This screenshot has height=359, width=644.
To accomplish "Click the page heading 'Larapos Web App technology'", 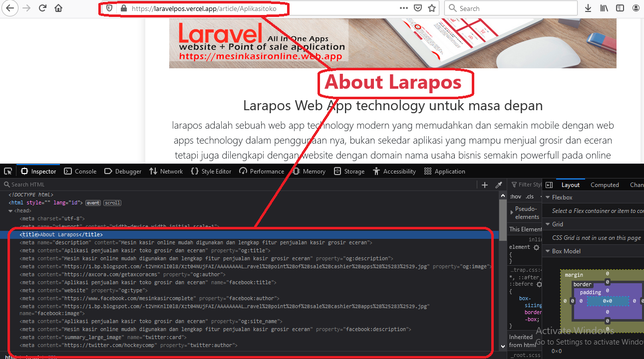I will coord(392,106).
